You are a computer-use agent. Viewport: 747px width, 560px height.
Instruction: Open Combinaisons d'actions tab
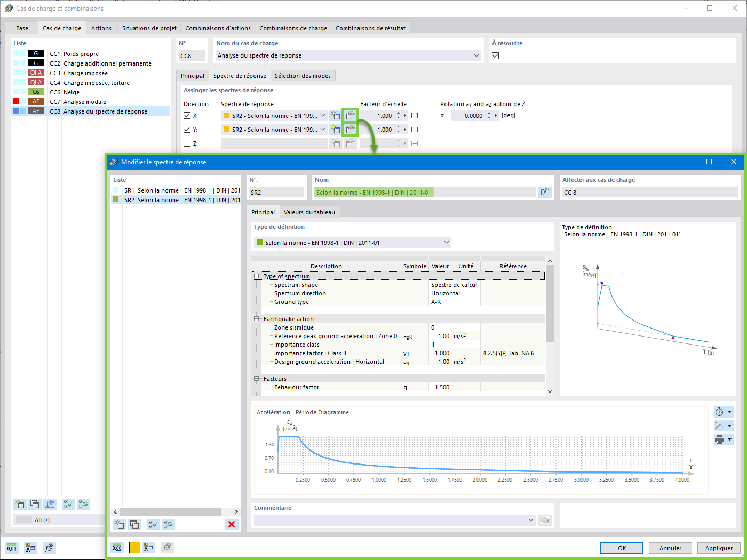pos(218,28)
